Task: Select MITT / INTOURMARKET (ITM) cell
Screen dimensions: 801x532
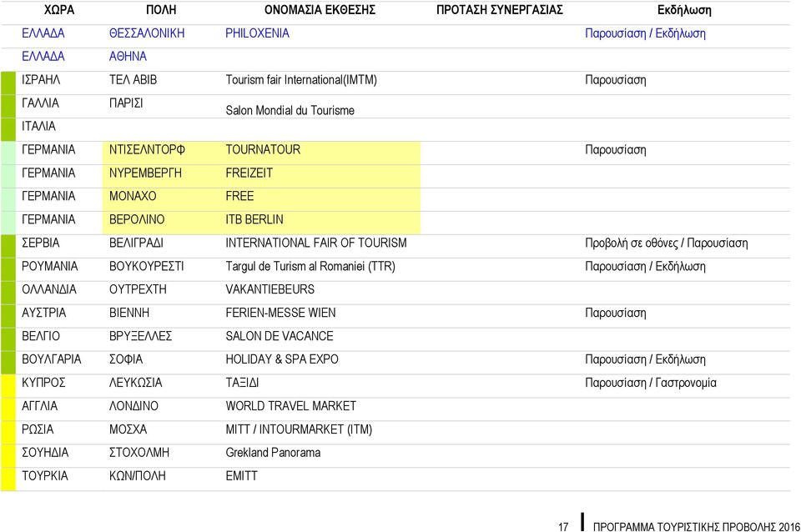Action: (299, 429)
